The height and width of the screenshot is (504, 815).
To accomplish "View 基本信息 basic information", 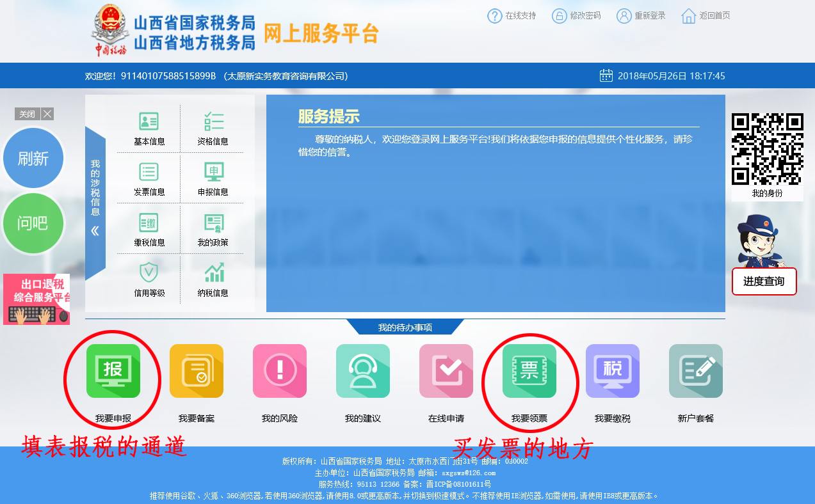I will [x=149, y=128].
